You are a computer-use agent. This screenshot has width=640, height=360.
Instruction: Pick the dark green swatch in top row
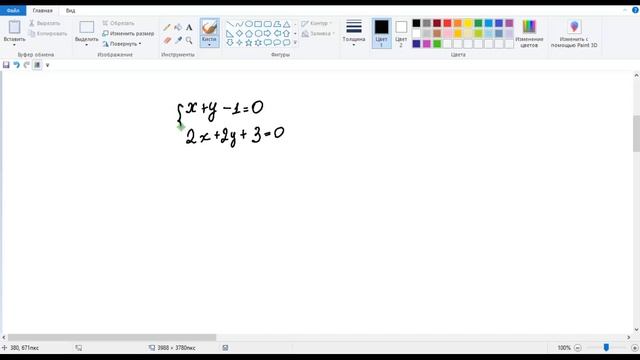pyautogui.click(x=478, y=23)
